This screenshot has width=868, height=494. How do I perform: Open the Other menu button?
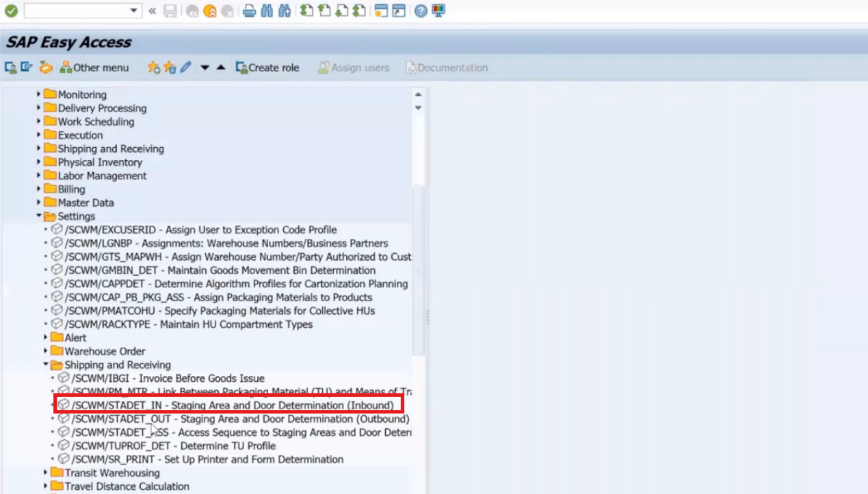pos(94,67)
